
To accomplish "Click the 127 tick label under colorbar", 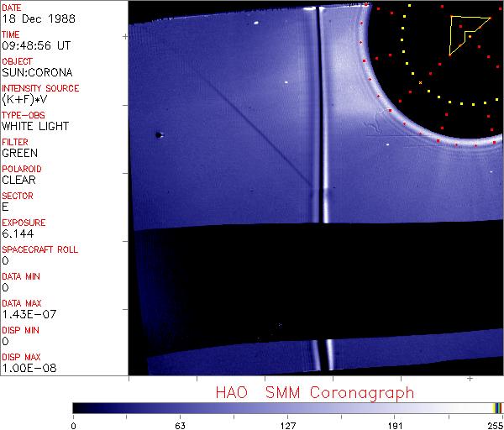I will pos(287,424).
